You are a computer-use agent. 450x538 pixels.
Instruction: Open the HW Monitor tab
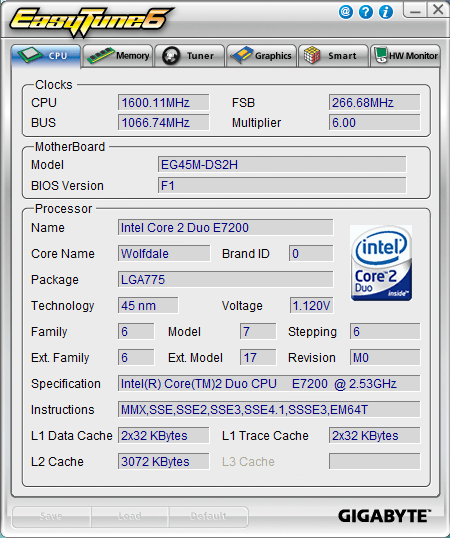pyautogui.click(x=405, y=56)
